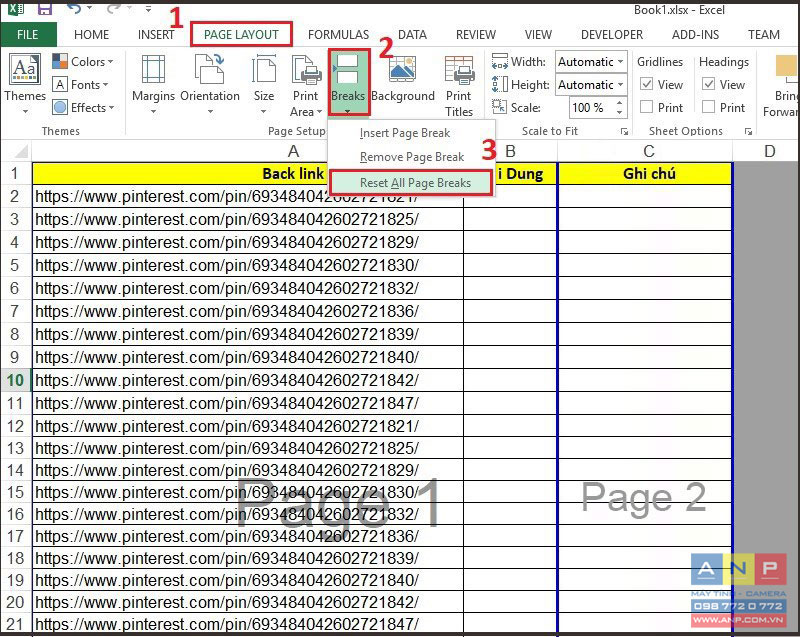This screenshot has height=637, width=800.
Task: Decrease the Scale percentage spinner down
Action: [x=619, y=112]
